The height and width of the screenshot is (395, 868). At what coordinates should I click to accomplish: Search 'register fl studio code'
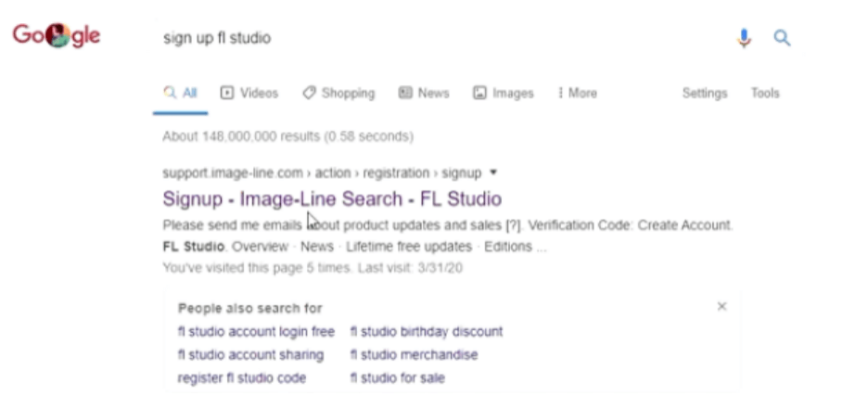[242, 378]
